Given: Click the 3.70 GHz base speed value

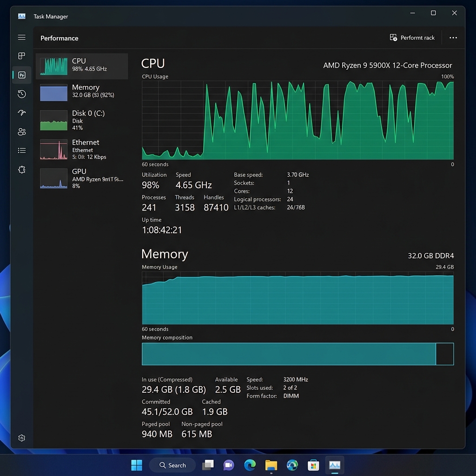Looking at the screenshot, I should coord(297,175).
